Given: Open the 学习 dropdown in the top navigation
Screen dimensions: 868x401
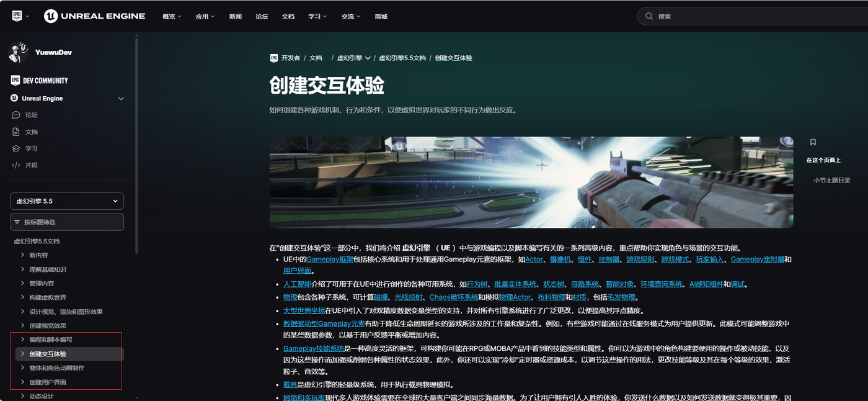Looking at the screenshot, I should click(317, 17).
